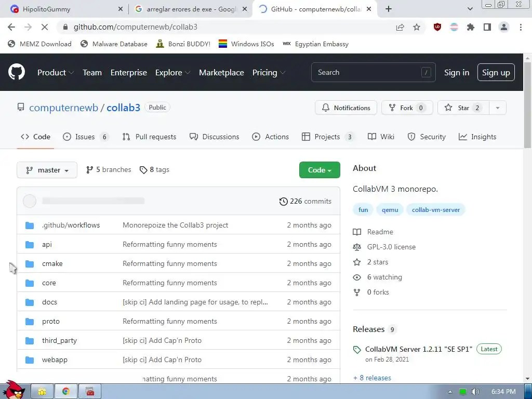This screenshot has height=399, width=532.
Task: Show hidden tray icons arrow
Action: (450, 392)
